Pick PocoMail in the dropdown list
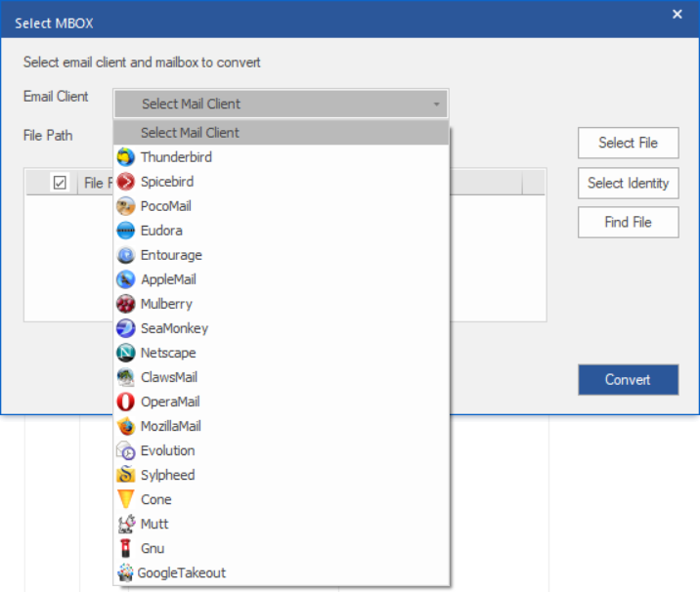The image size is (700, 593). click(282, 206)
